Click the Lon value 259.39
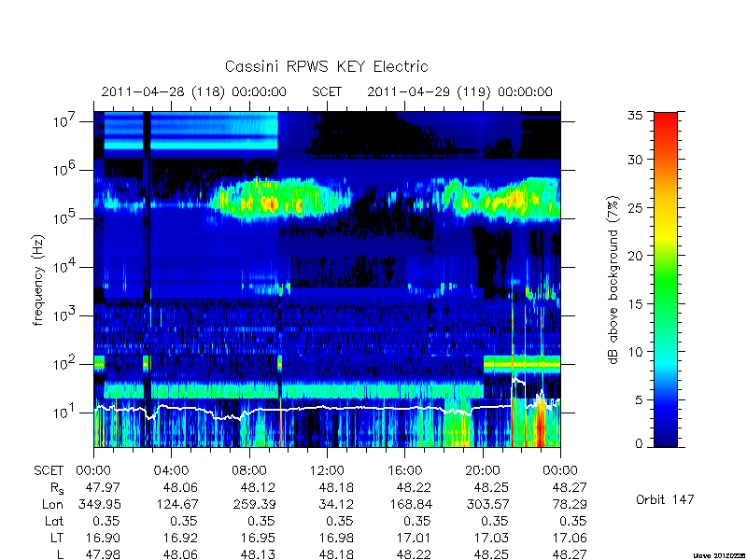 (x=254, y=504)
